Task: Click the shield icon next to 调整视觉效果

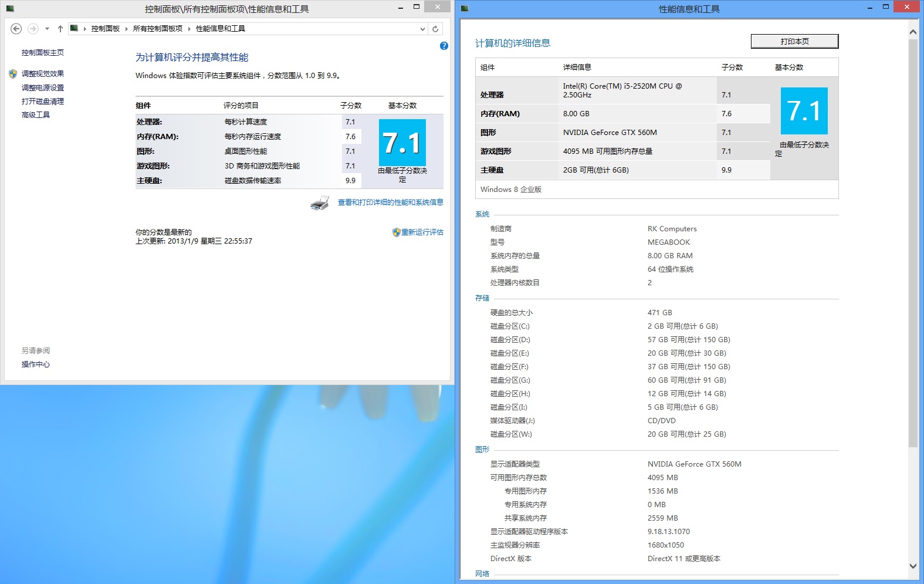Action: 13,74
